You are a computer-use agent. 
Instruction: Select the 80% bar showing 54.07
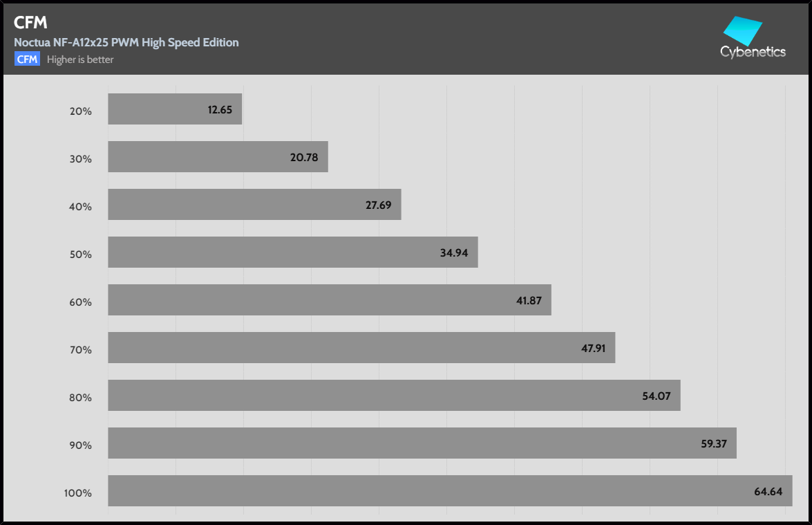(394, 396)
